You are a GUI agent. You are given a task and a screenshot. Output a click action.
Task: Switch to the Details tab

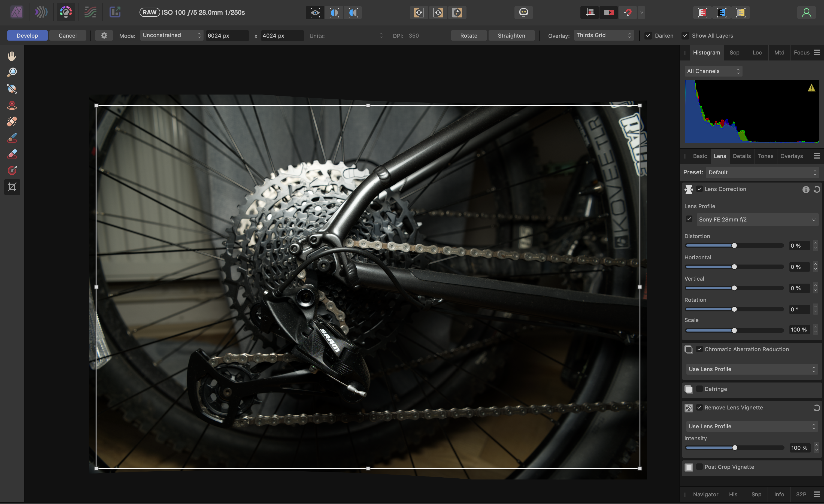[741, 156]
